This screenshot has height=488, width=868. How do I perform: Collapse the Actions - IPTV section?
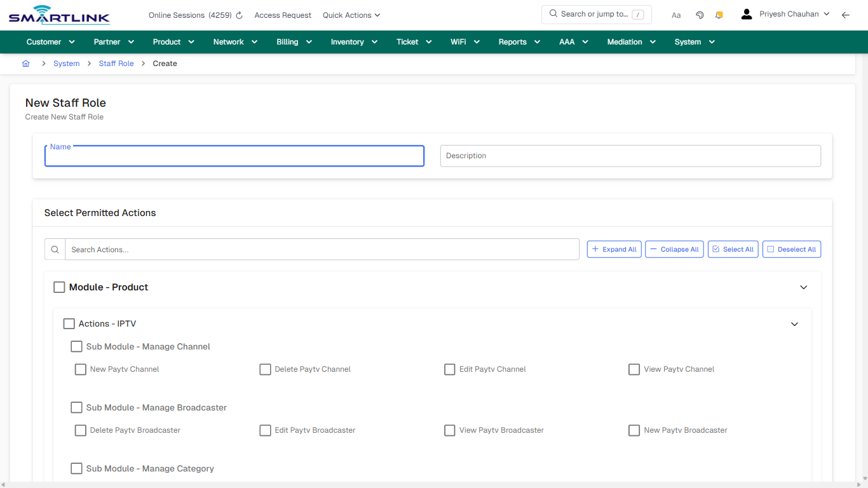pos(794,324)
